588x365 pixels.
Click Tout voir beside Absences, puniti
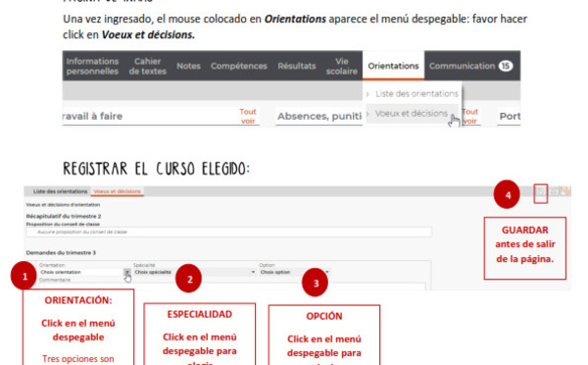pos(469,116)
